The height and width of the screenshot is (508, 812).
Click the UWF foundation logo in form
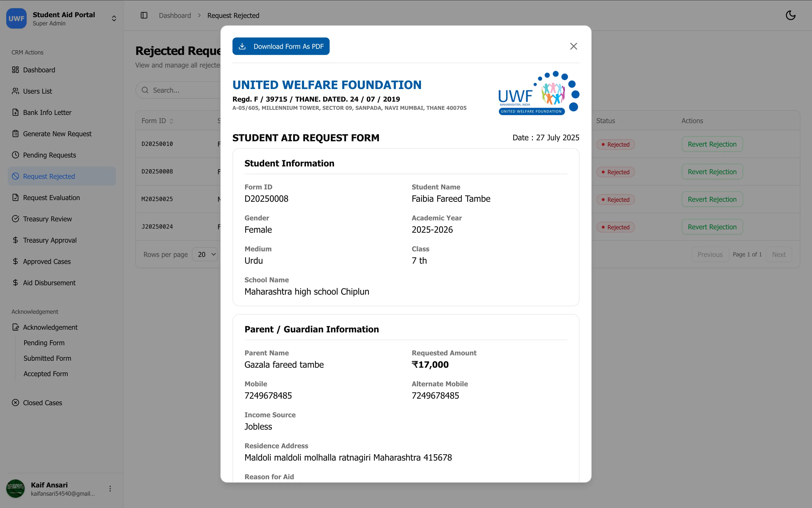(x=539, y=93)
